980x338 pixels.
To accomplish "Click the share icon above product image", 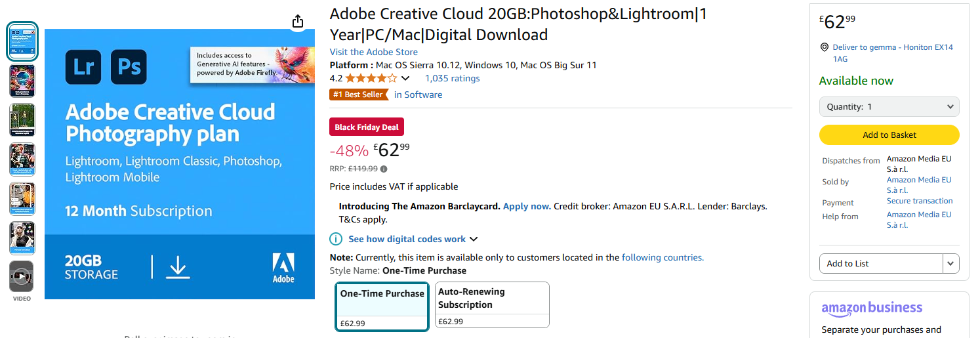I will 298,21.
